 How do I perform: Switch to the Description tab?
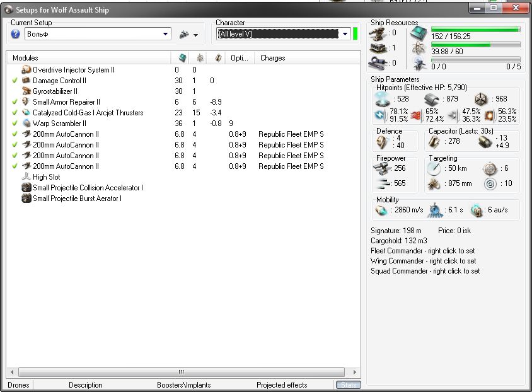pos(86,385)
